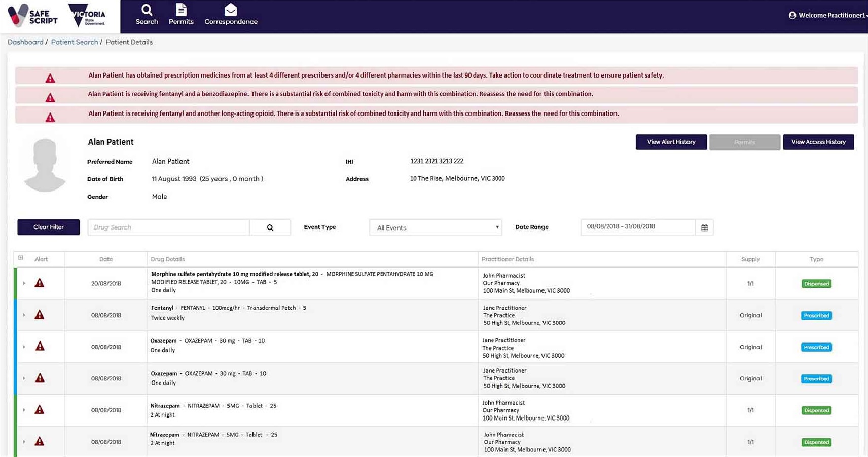
Task: Click 'Fentanyl' drug name in table
Action: click(x=162, y=308)
